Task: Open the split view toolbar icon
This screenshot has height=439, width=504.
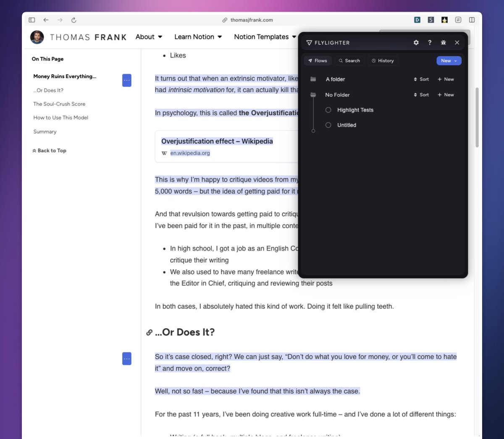Action: click(472, 20)
